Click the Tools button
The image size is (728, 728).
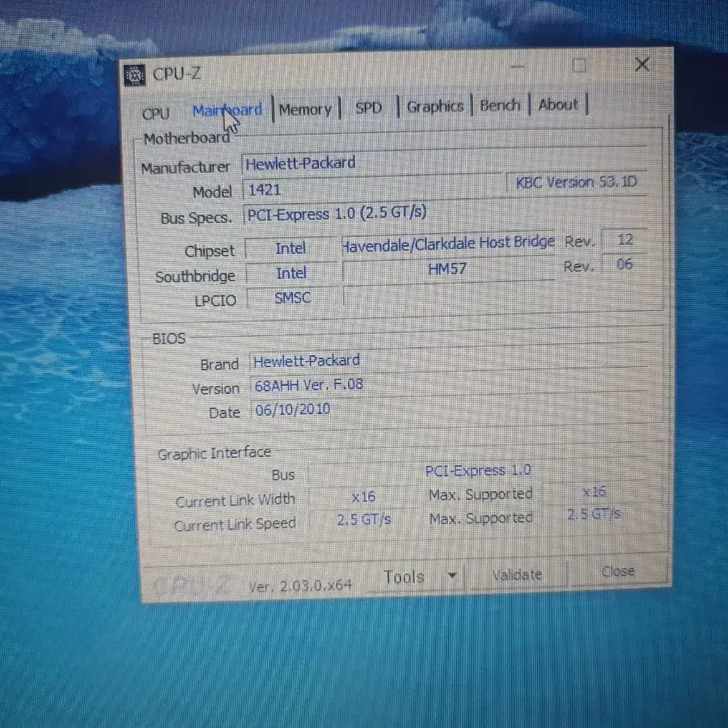(x=404, y=577)
